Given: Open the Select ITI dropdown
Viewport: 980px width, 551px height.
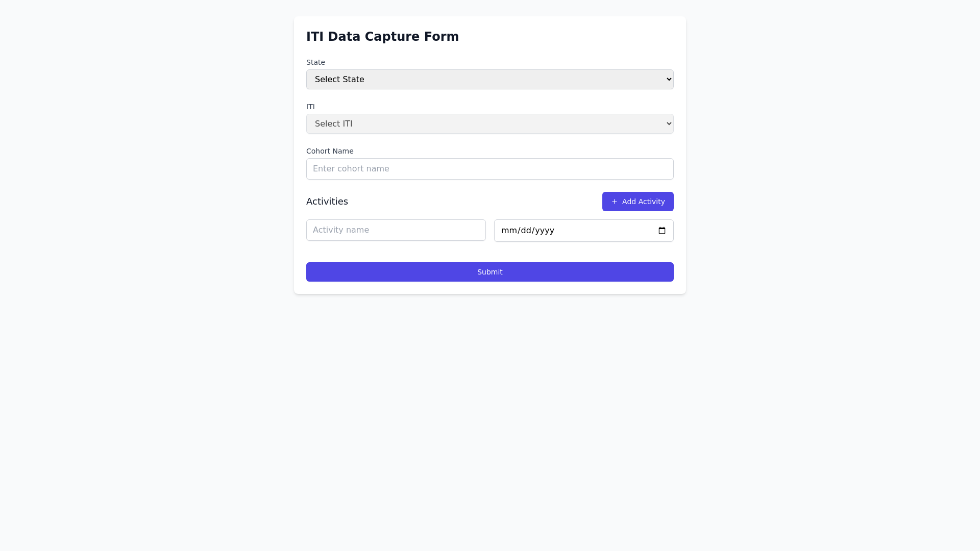Looking at the screenshot, I should [490, 123].
